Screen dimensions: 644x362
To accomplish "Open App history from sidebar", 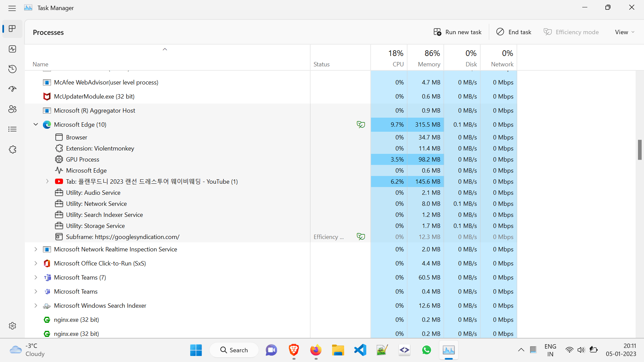I will [x=12, y=69].
